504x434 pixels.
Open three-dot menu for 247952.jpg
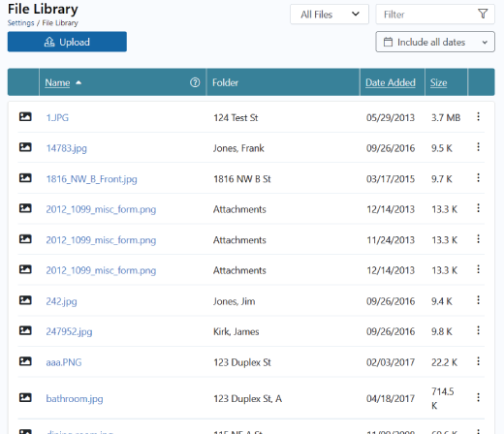point(478,330)
